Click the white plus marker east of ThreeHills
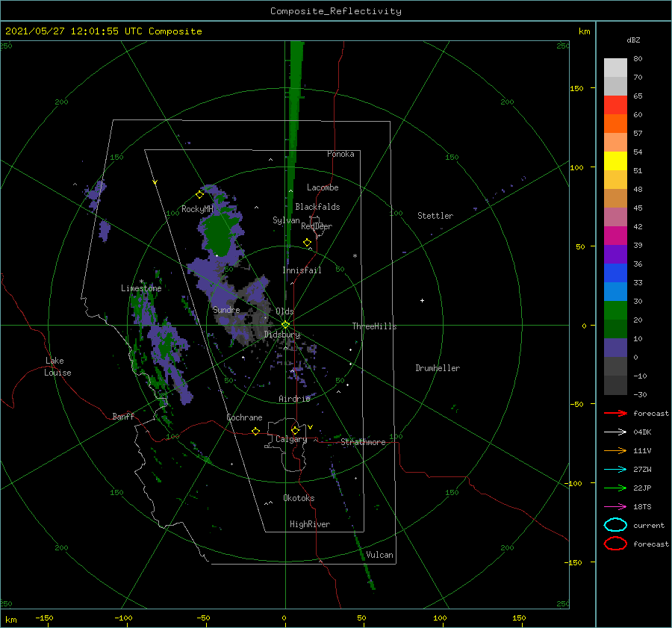Screen dimensions: 672x628 coord(422,300)
